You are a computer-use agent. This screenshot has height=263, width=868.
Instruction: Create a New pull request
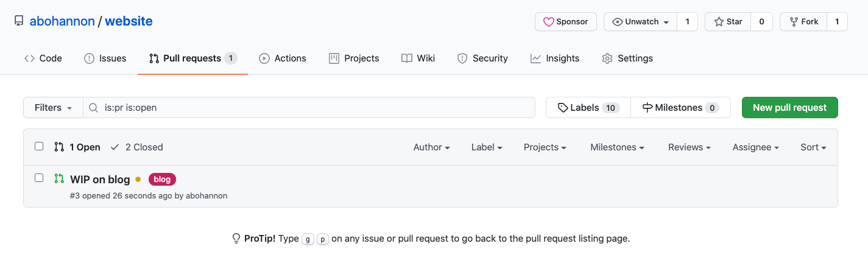pos(789,108)
